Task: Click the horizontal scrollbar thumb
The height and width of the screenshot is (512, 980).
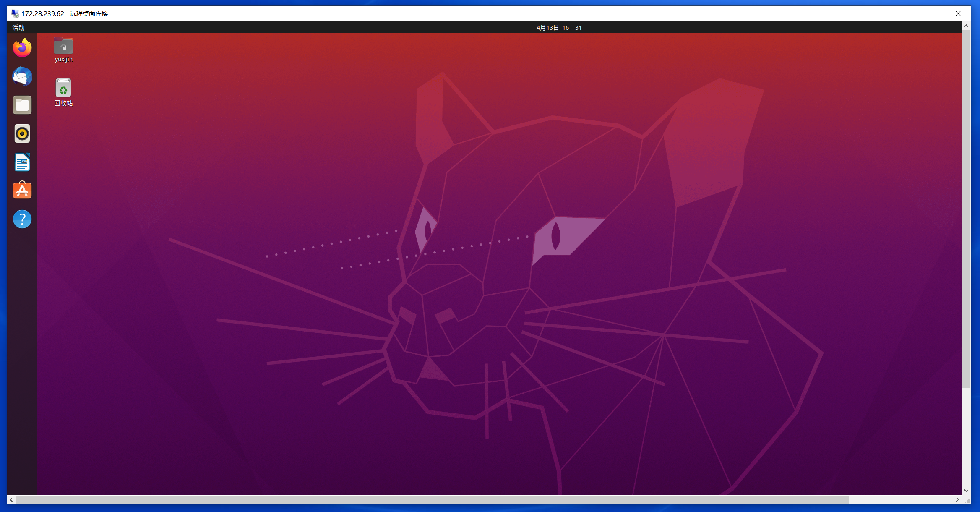Action: 432,499
